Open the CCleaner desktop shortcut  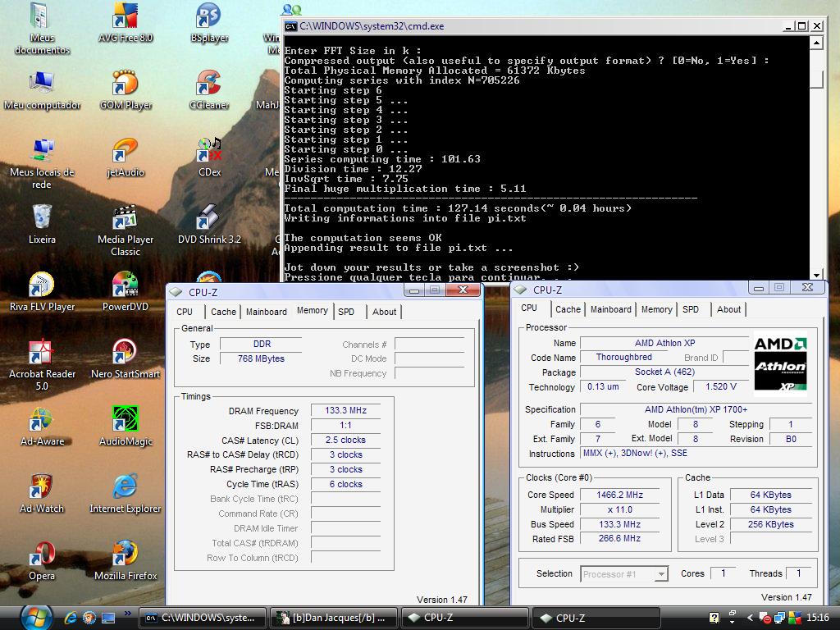(209, 90)
